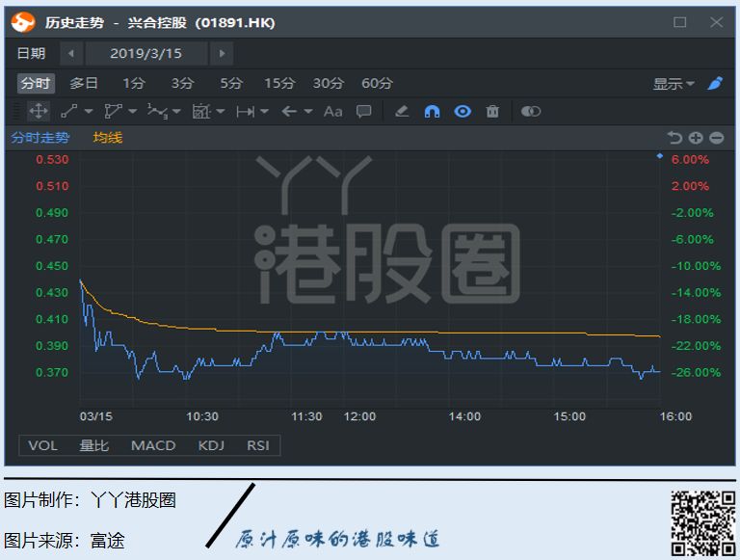The width and height of the screenshot is (740, 560).
Task: Select the 分时 timeframe tab
Action: (36, 84)
